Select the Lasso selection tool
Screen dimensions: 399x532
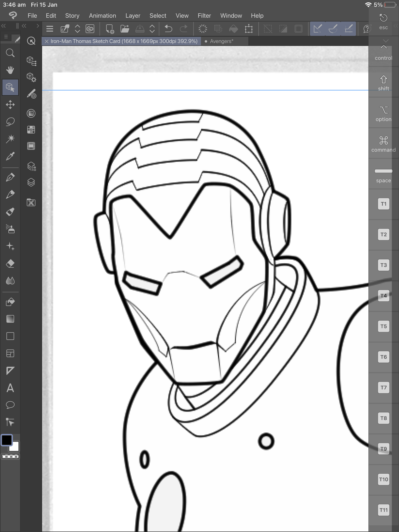(10, 122)
